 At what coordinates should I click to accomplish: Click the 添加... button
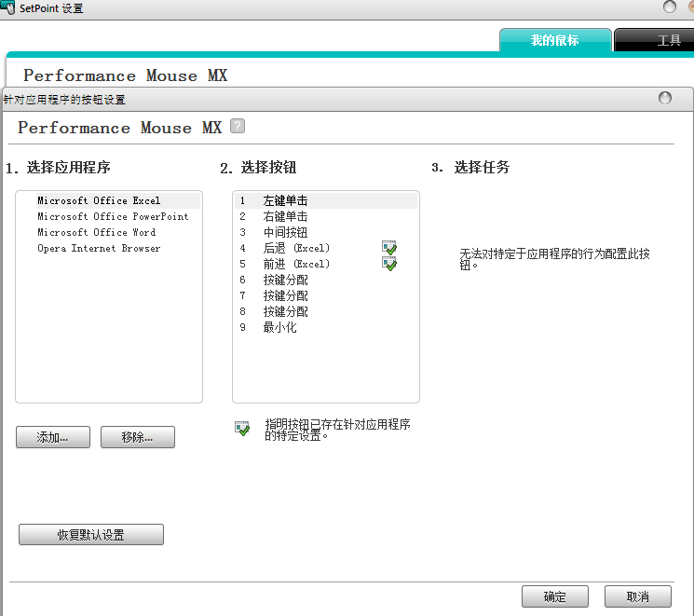53,437
